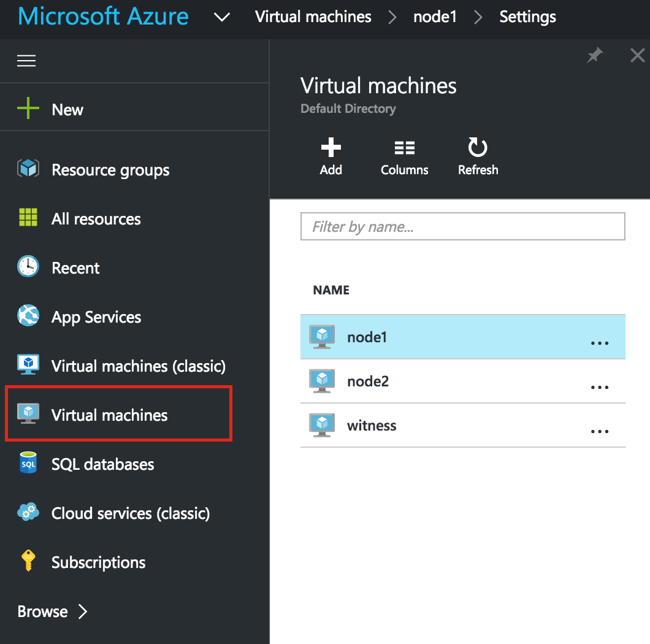
Task: Click the node2 VM icon
Action: click(x=322, y=381)
